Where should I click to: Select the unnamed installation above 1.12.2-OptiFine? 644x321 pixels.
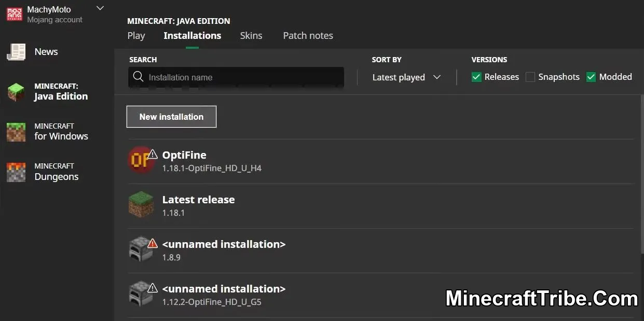coord(224,289)
